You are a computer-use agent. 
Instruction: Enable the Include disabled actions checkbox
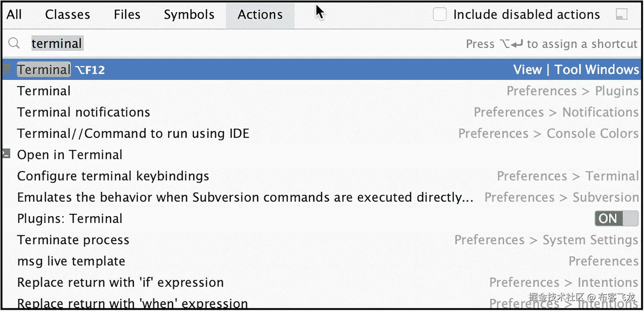440,15
